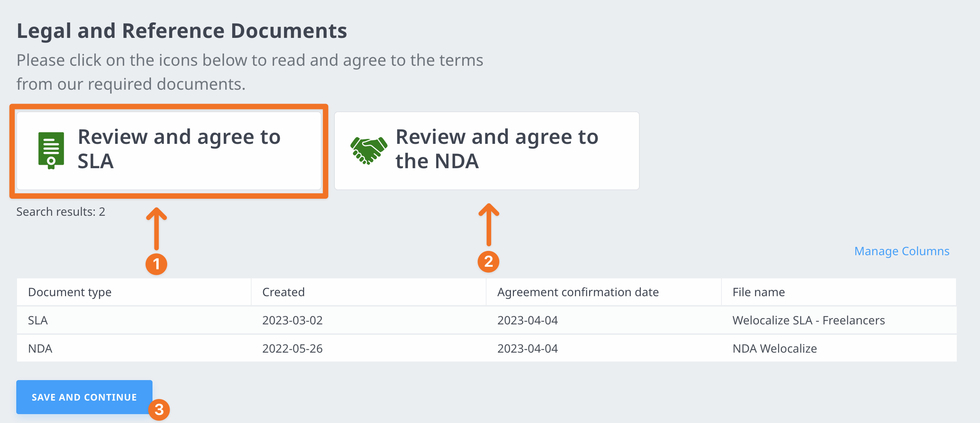Click the Created column header
Viewport: 980px width, 423px height.
point(283,292)
